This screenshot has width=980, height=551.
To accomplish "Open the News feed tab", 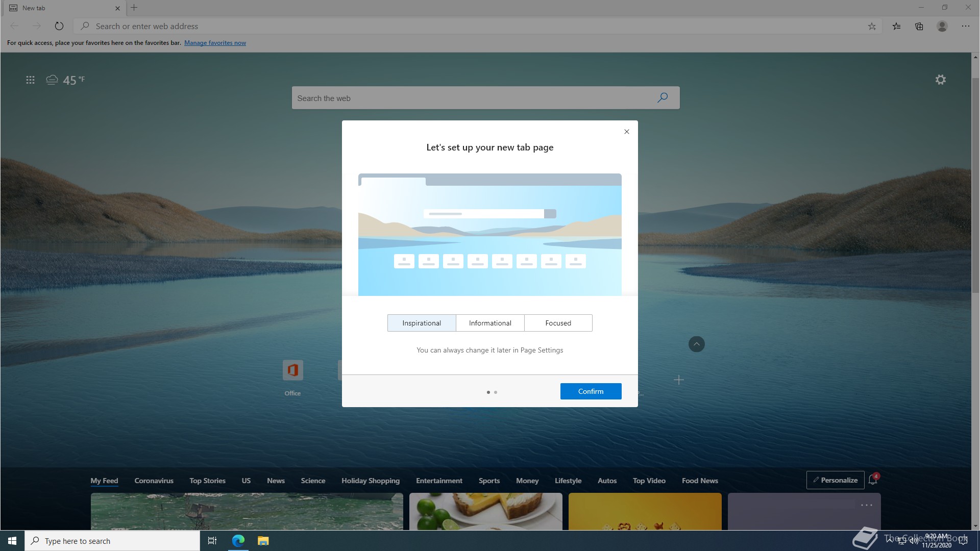I will coord(276,481).
